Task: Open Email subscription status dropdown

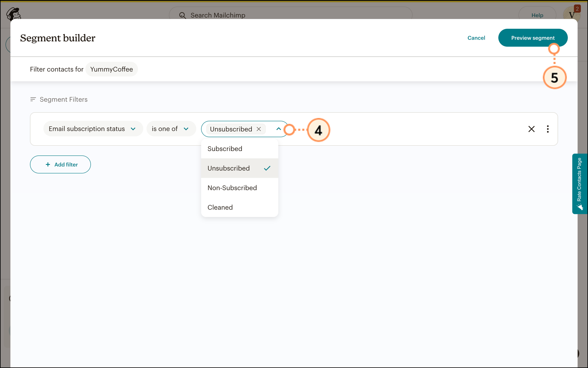Action: pos(93,129)
